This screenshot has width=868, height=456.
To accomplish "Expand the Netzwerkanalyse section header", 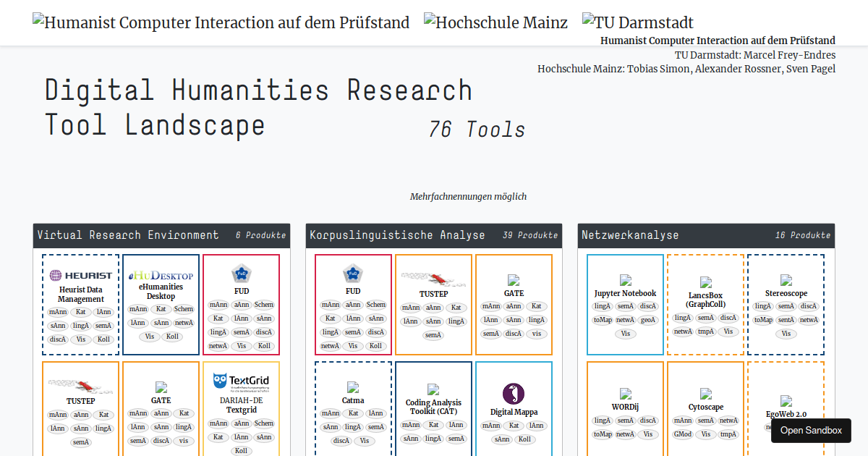I will [705, 235].
